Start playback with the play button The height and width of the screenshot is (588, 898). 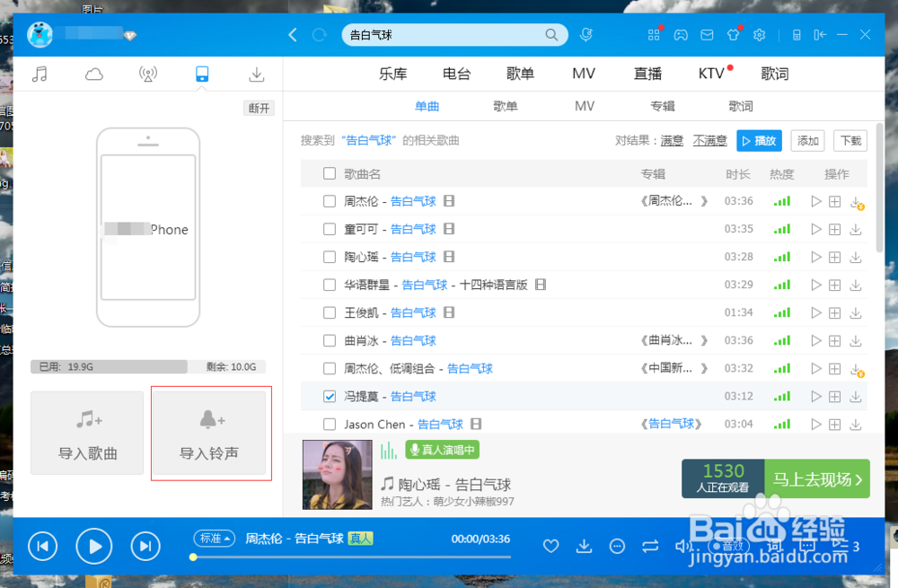[x=94, y=546]
